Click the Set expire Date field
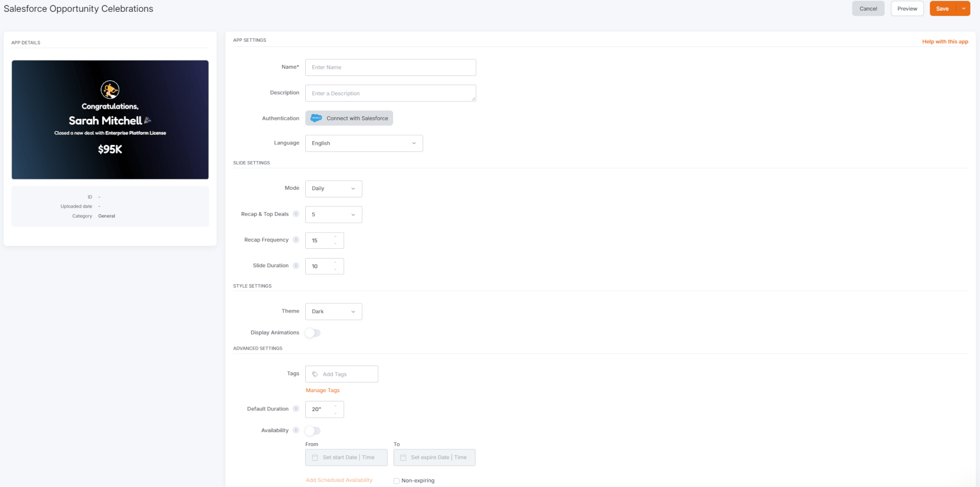 (434, 458)
